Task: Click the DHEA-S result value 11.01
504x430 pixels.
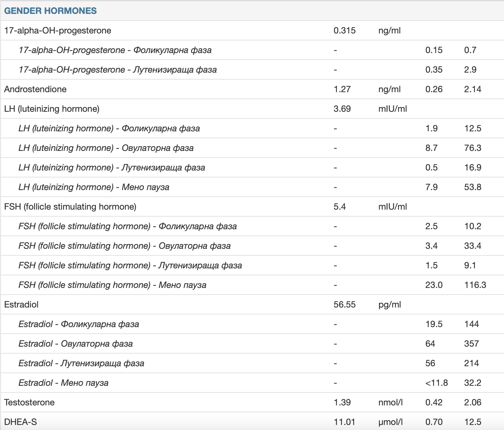Action: point(344,422)
